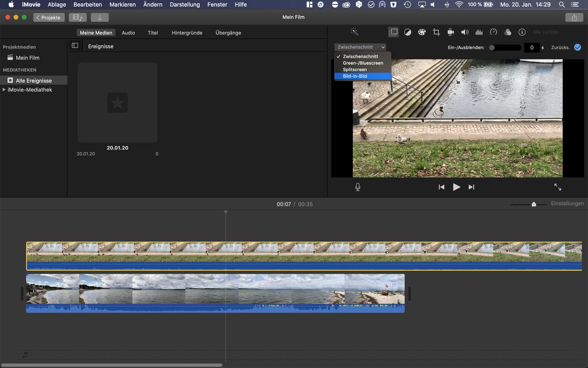The image size is (588, 368).
Task: Switch to the Hintergründe tab
Action: (187, 33)
